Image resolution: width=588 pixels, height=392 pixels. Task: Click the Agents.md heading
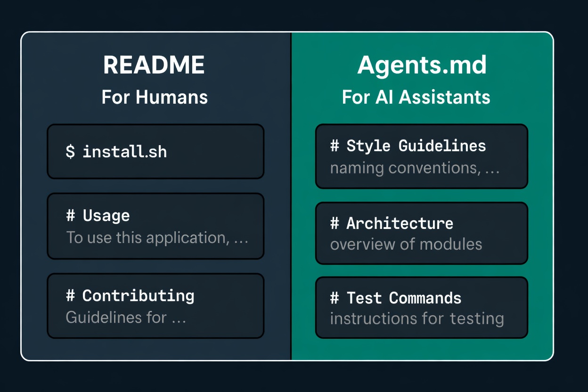422,65
